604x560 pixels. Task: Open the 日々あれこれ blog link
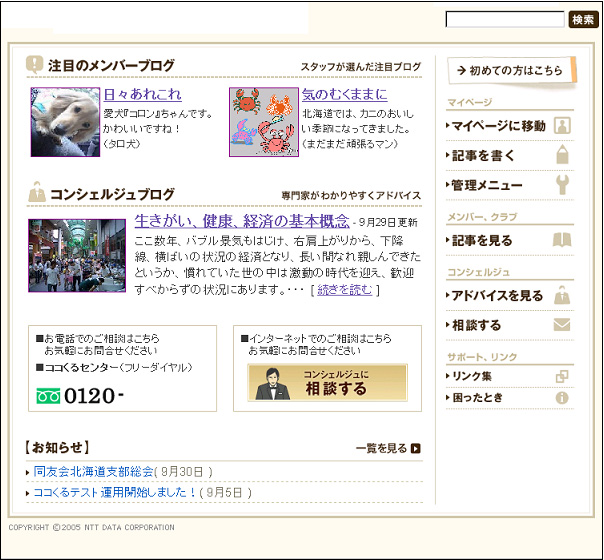tap(143, 95)
